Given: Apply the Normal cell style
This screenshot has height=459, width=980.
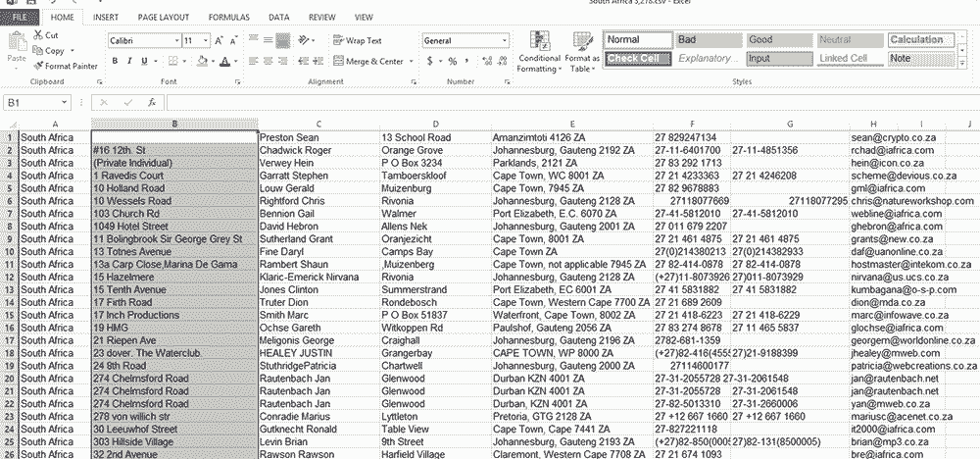Looking at the screenshot, I should [x=638, y=39].
